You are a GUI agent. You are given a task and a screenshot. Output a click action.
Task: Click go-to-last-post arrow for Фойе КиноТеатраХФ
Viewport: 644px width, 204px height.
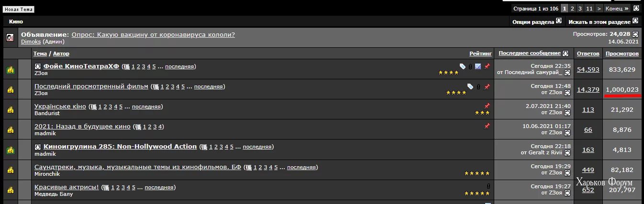point(567,73)
